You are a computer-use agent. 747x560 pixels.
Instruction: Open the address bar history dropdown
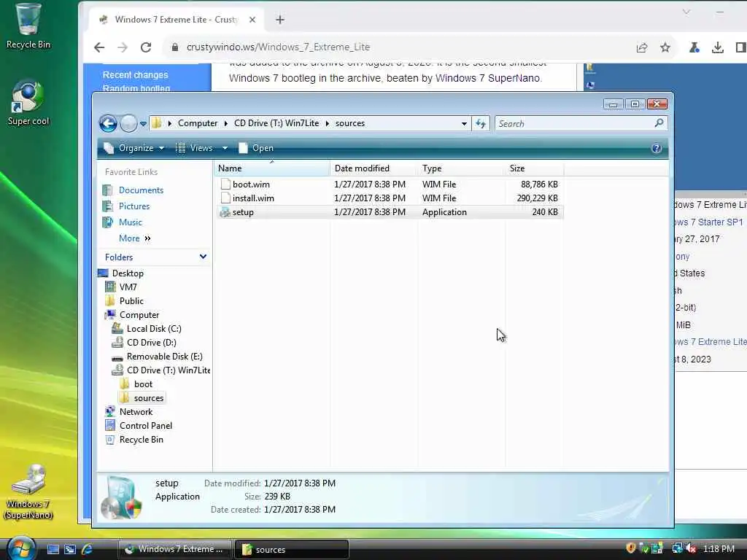pyautogui.click(x=464, y=124)
